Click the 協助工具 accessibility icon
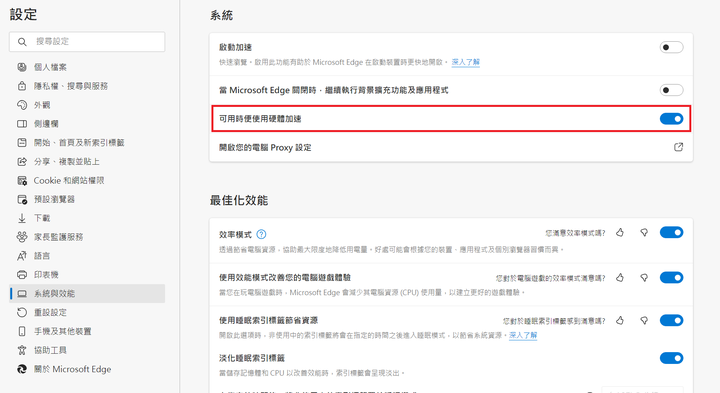The width and height of the screenshot is (720, 393). (x=22, y=350)
